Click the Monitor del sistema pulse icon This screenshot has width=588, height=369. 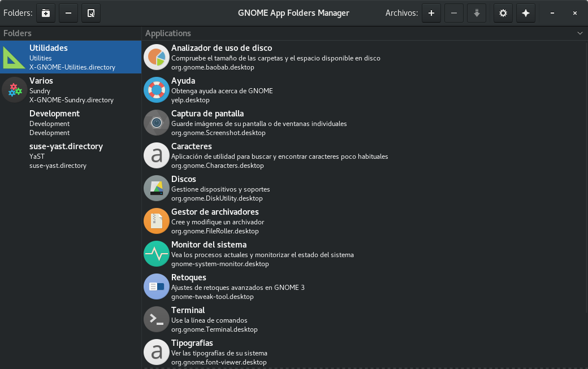157,254
